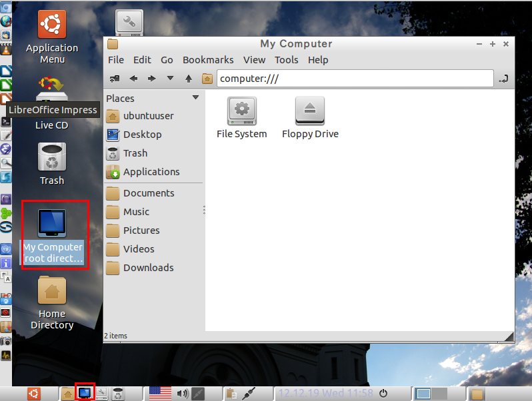Click the US flag keyboard layout indicator

click(x=161, y=393)
